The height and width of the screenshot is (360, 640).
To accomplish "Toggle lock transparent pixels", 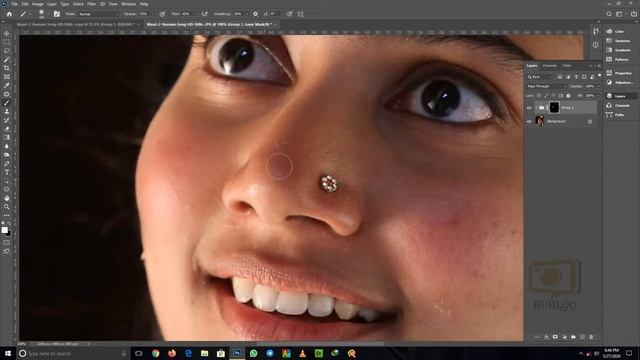I will coord(539,96).
